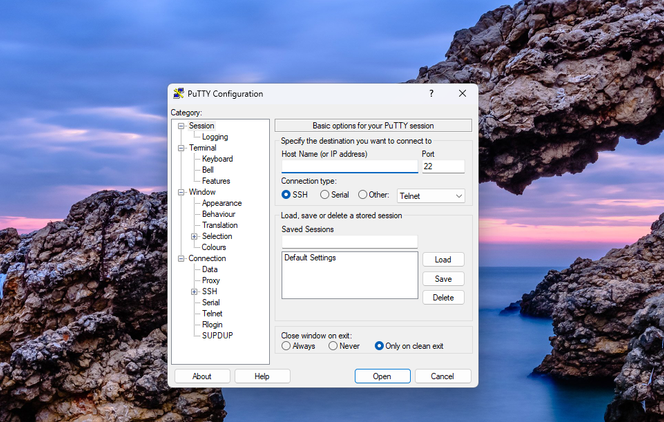Collapse the Terminal tree node
Viewport: 664px width, 422px height.
(x=181, y=148)
